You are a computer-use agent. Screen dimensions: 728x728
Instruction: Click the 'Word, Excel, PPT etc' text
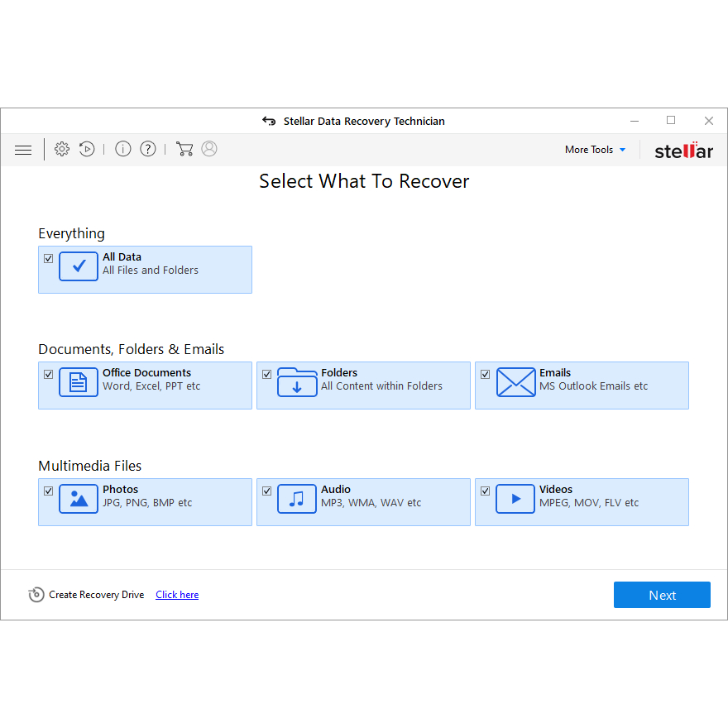151,386
